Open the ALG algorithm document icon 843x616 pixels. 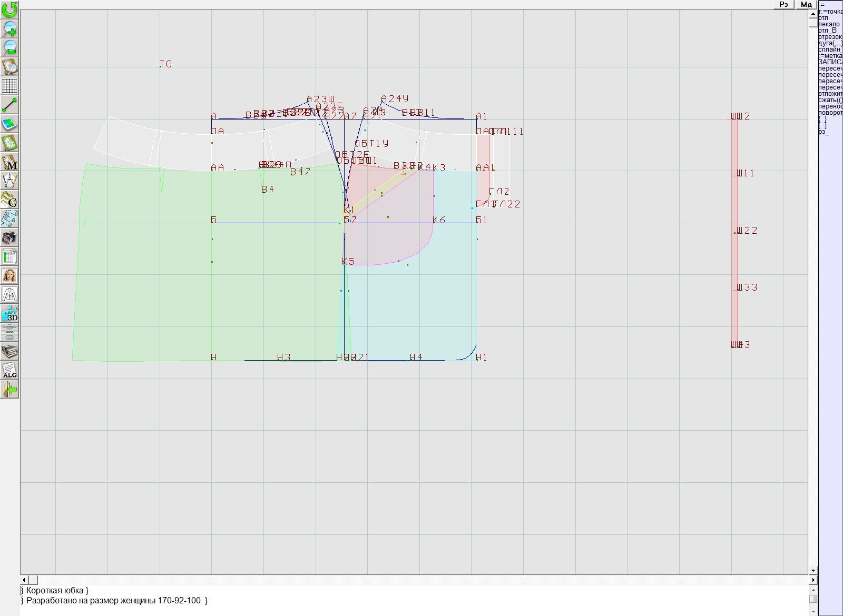[9, 370]
